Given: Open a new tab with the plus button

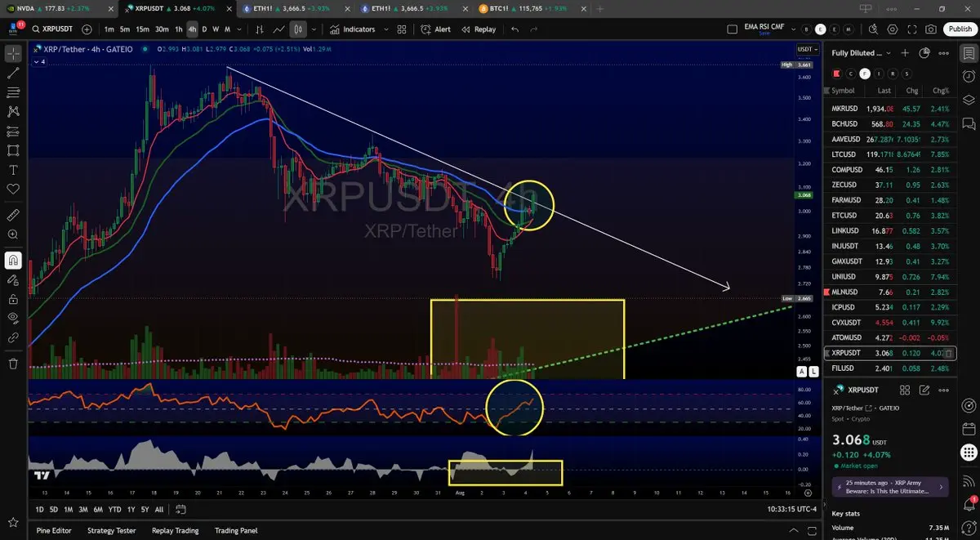Looking at the screenshot, I should pos(600,8).
